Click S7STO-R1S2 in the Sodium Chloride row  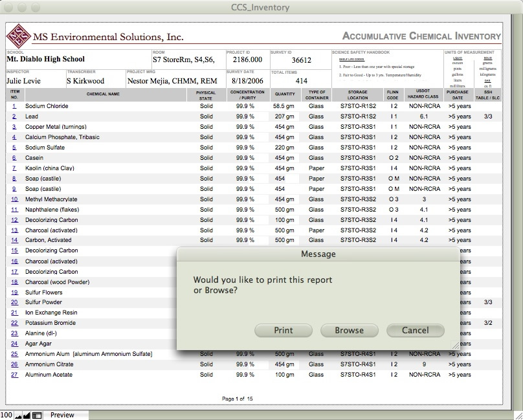pyautogui.click(x=358, y=106)
